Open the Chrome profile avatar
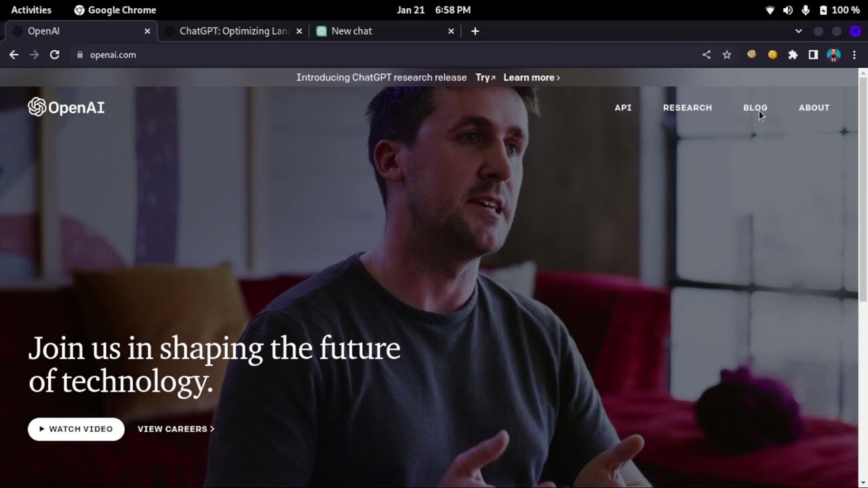Viewport: 868px width, 488px height. point(834,55)
